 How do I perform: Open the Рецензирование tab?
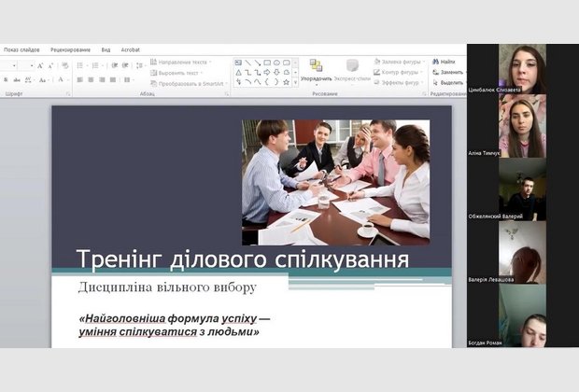coord(70,49)
